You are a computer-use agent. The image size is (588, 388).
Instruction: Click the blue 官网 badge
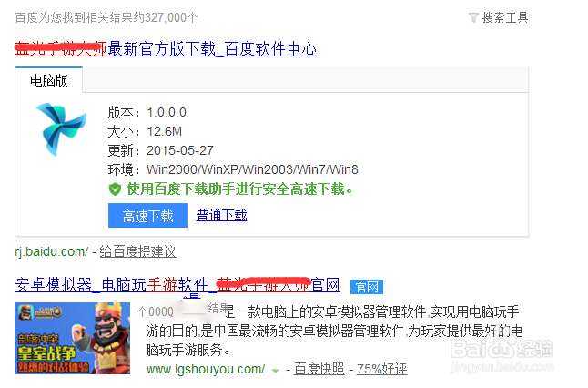367,287
